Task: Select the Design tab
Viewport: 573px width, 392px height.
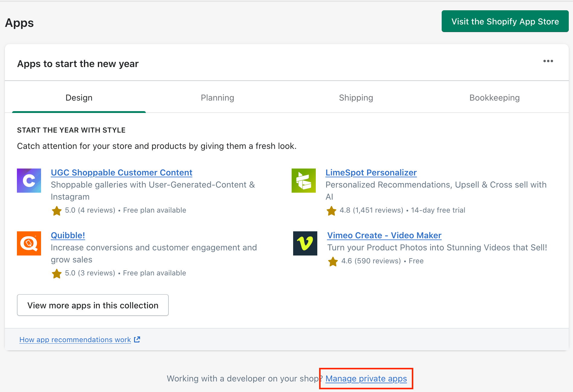Action: [x=79, y=98]
